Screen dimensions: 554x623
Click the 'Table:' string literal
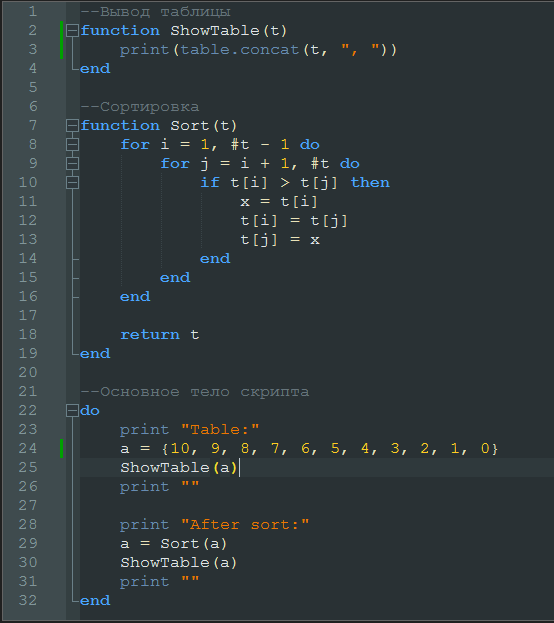tap(220, 430)
